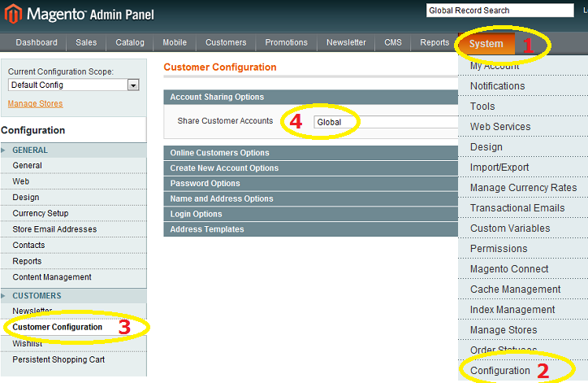Select Configuration in System menu
The height and width of the screenshot is (383, 588).
[x=523, y=371]
